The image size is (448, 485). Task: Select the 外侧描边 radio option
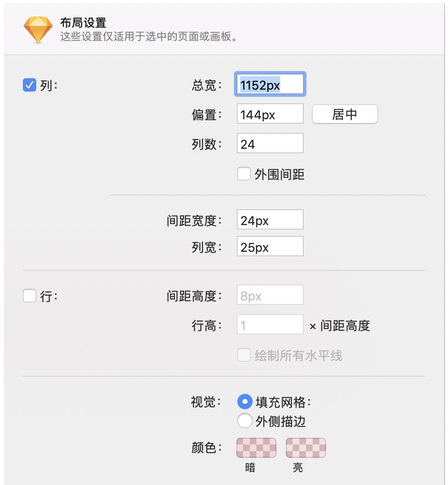pos(244,421)
